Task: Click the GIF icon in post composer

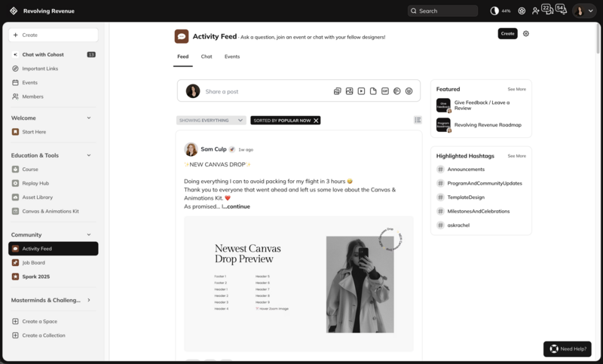Action: tap(385, 91)
